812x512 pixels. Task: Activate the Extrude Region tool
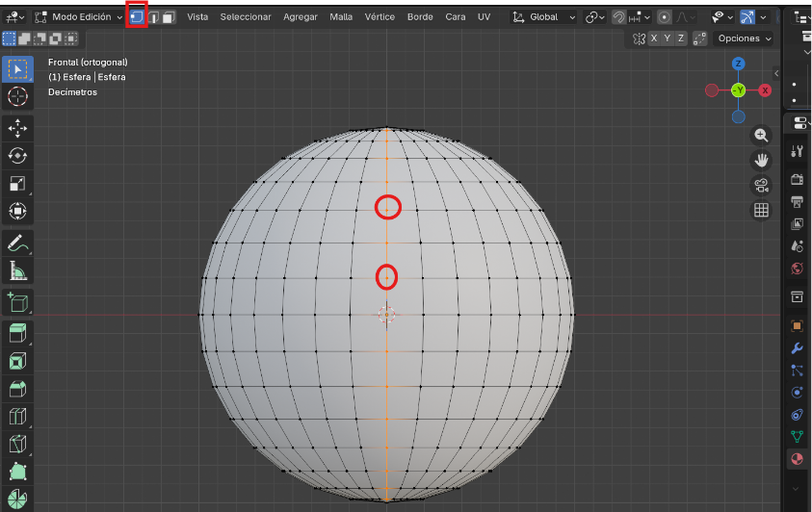click(17, 333)
